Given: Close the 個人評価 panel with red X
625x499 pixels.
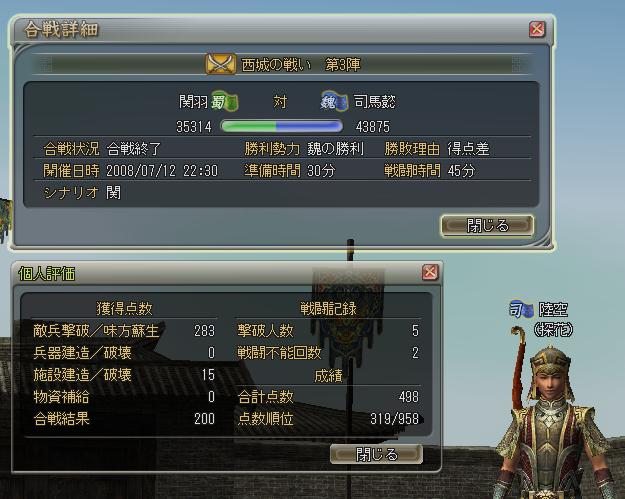Looking at the screenshot, I should point(430,273).
